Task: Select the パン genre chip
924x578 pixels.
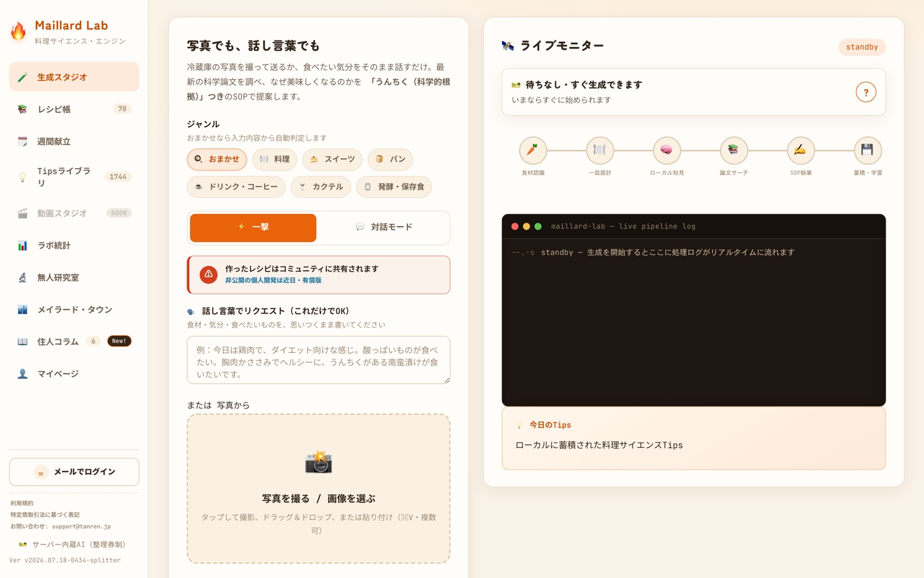Action: [390, 160]
